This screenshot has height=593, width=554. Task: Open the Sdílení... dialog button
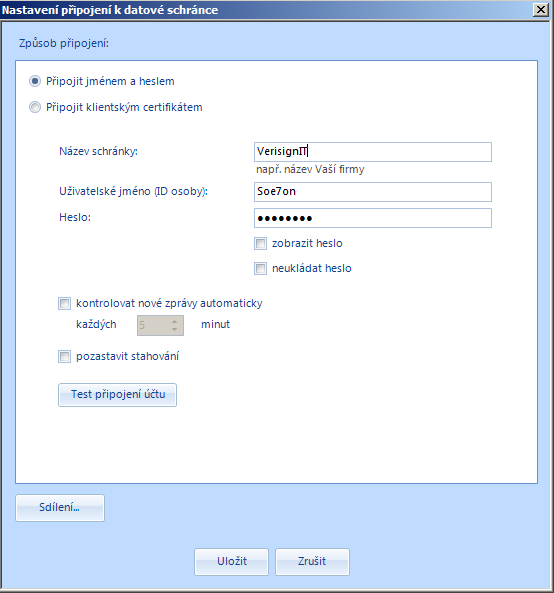(60, 508)
